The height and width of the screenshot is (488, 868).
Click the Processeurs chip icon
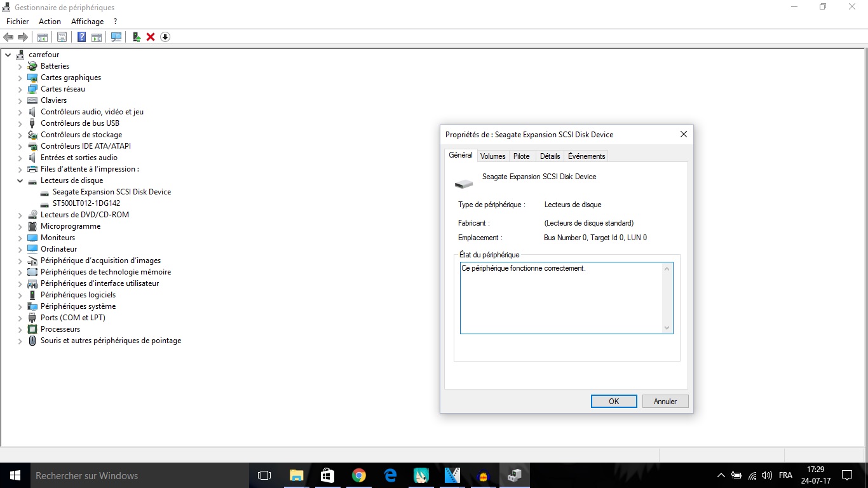(x=32, y=329)
